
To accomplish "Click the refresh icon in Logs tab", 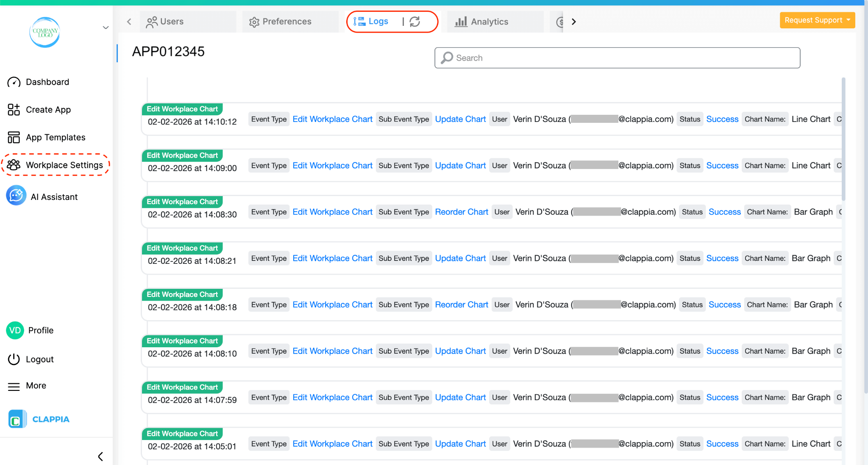I will pyautogui.click(x=415, y=22).
